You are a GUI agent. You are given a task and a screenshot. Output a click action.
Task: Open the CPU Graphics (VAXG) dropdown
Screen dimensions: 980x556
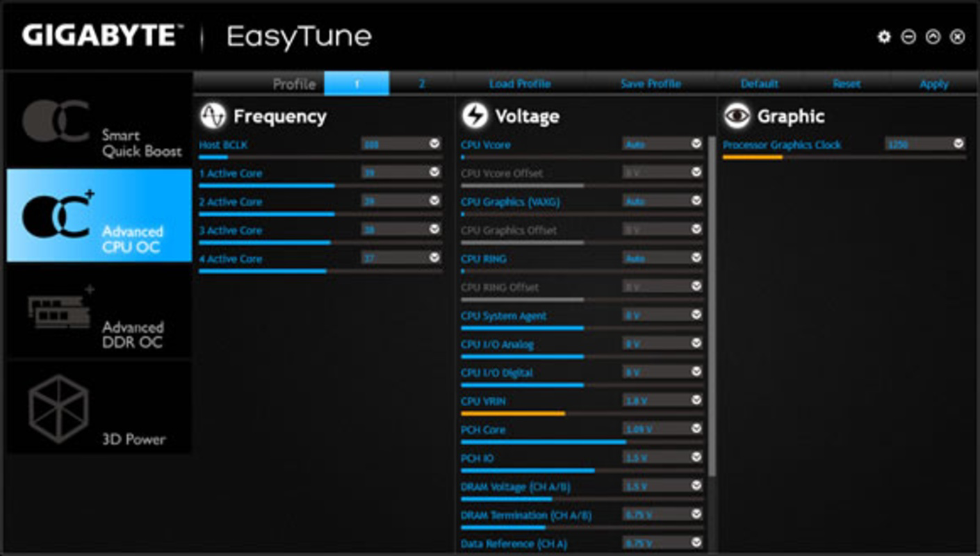[x=696, y=202]
